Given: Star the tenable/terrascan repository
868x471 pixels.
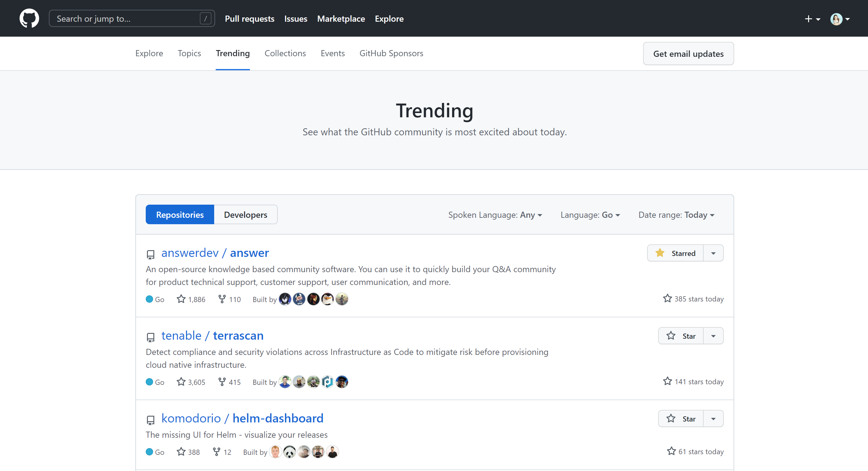Looking at the screenshot, I should point(681,336).
